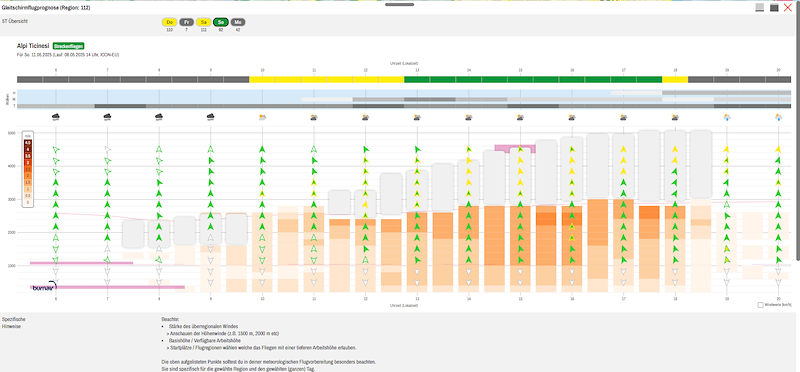Click the 5000 altitude axis label
The image size is (800, 372).
point(12,133)
